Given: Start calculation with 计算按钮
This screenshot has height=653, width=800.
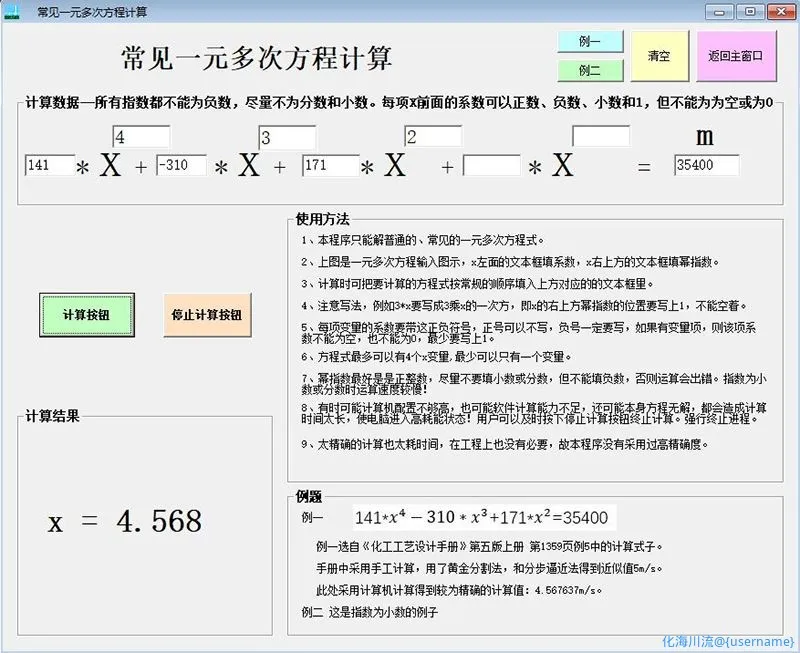Looking at the screenshot, I should click(87, 315).
